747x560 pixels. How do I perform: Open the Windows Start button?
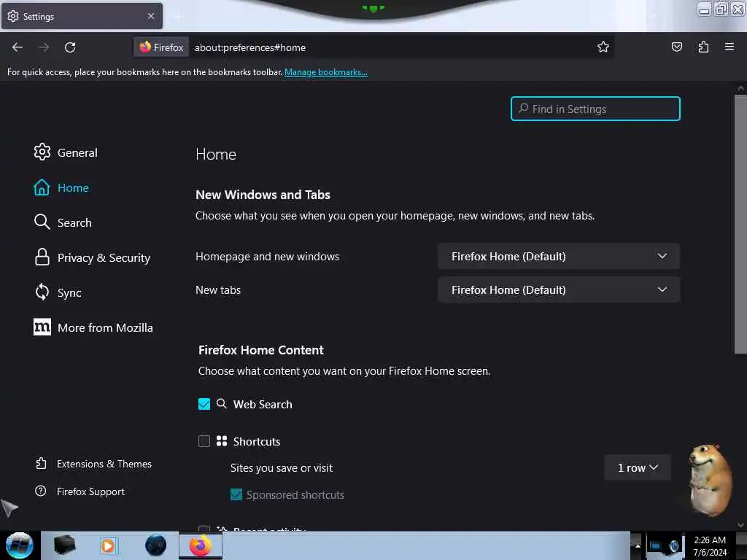click(19, 545)
